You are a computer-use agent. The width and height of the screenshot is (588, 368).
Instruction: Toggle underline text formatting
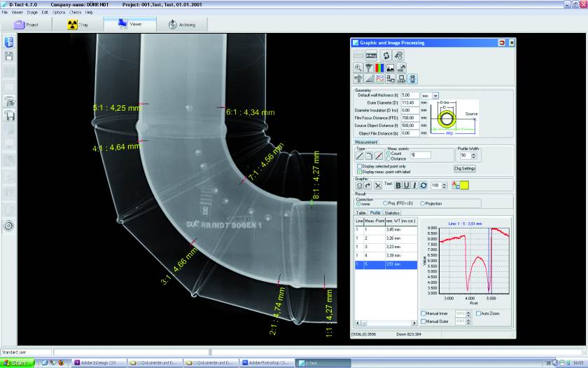click(x=406, y=185)
